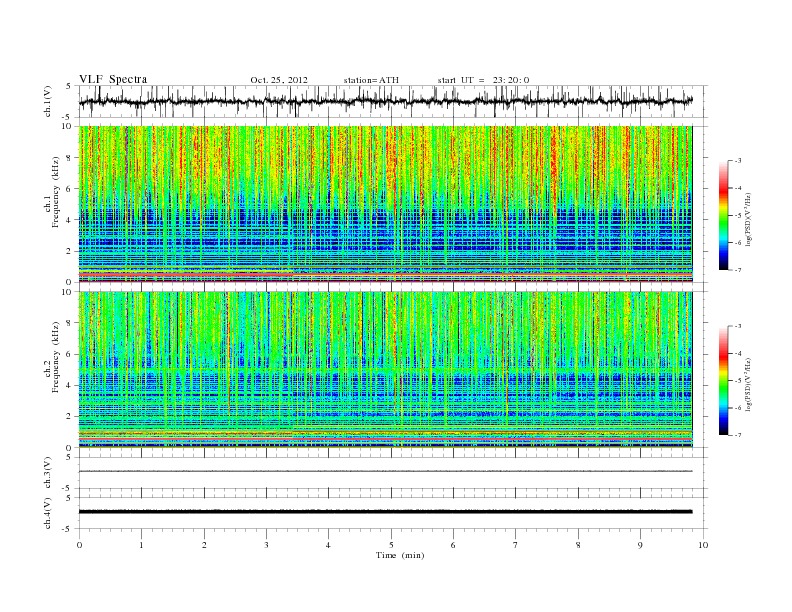Image resolution: width=792 pixels, height=612 pixels.
Task: Click the '-5' voltage tick of ch.4 panel
Action: click(68, 529)
